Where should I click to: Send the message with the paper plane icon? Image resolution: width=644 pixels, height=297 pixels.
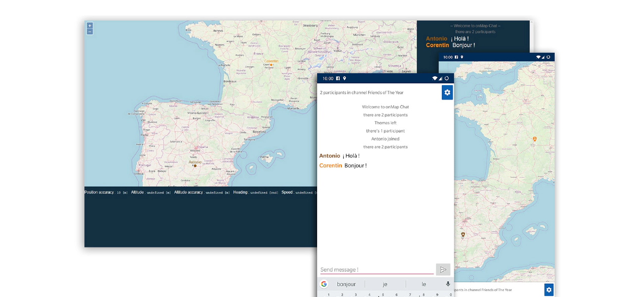click(443, 269)
